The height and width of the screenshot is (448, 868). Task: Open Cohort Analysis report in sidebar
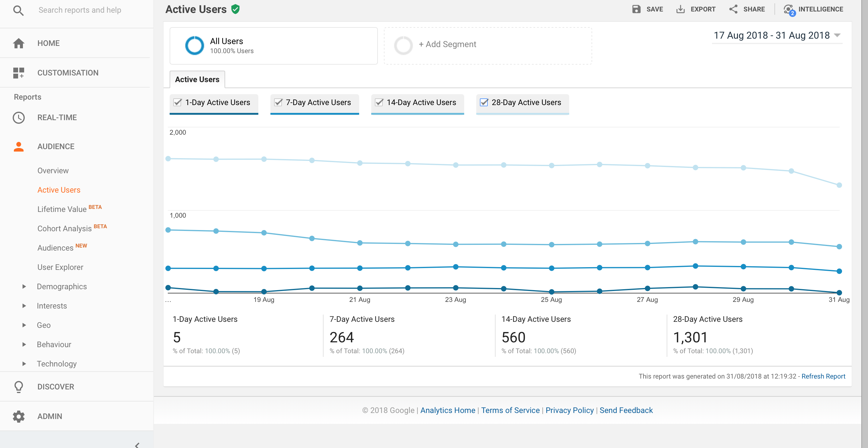(x=64, y=229)
